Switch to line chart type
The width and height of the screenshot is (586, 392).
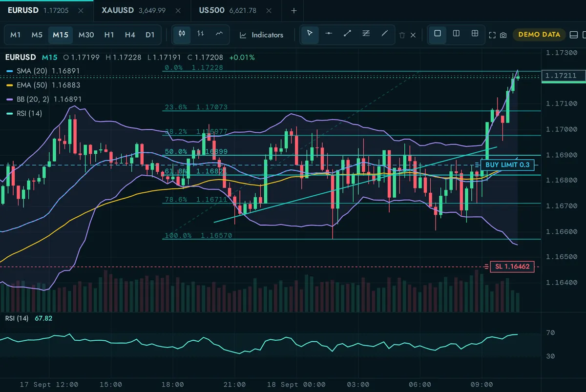tap(219, 34)
